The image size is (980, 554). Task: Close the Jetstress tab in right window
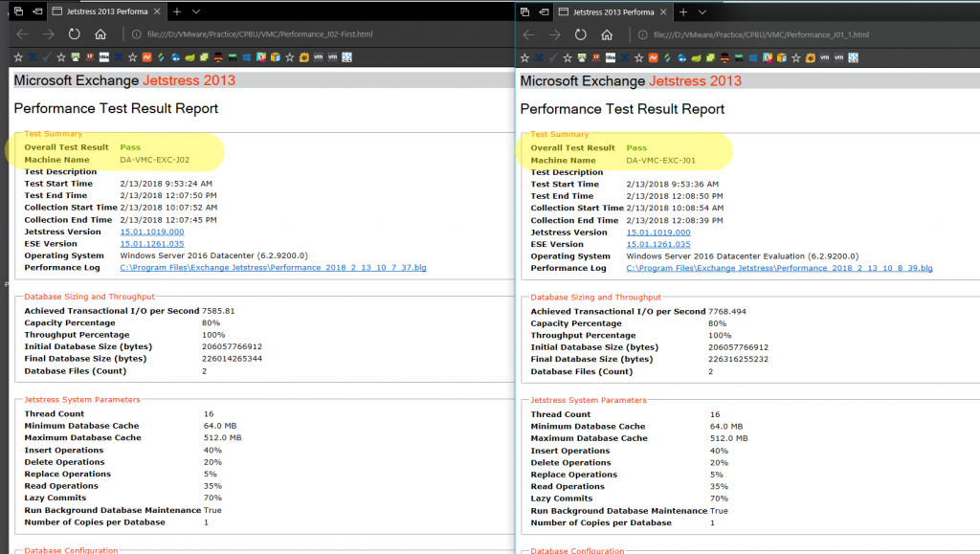pos(665,11)
